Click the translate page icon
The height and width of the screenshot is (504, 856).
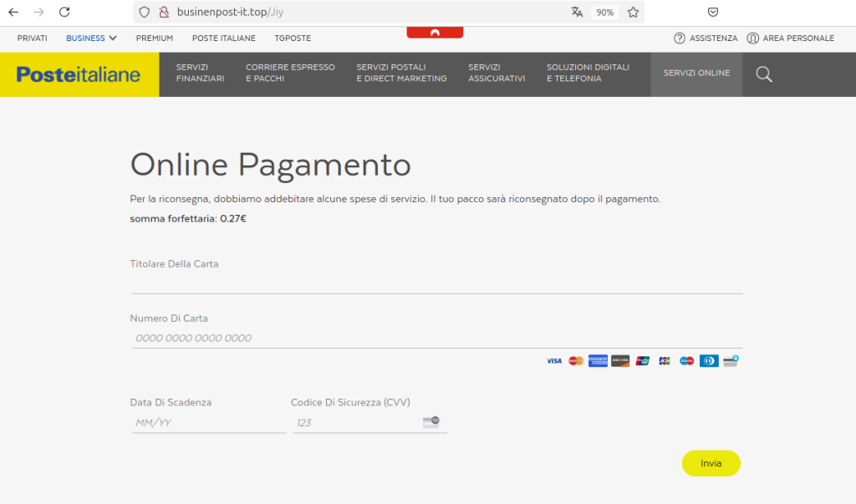[x=577, y=12]
